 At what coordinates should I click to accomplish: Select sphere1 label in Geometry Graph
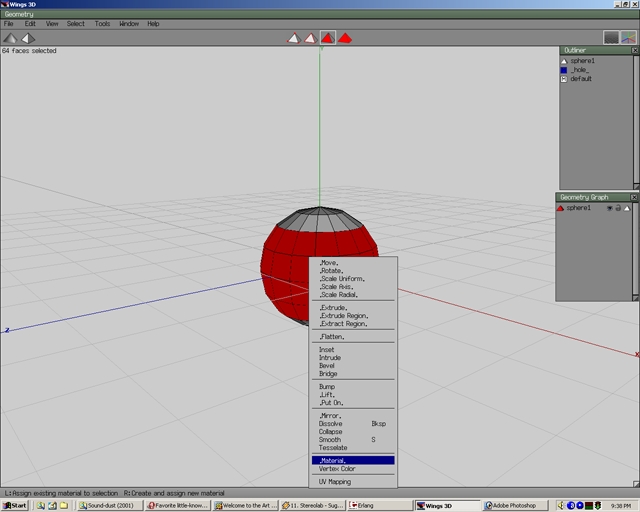(x=578, y=208)
